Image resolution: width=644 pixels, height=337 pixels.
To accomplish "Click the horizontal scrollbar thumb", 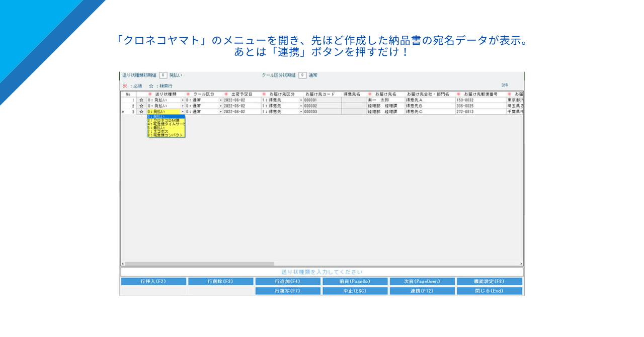I will pyautogui.click(x=199, y=264).
